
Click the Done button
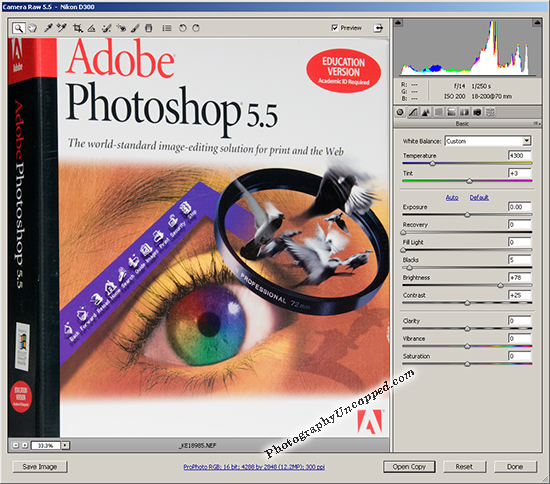pos(515,467)
